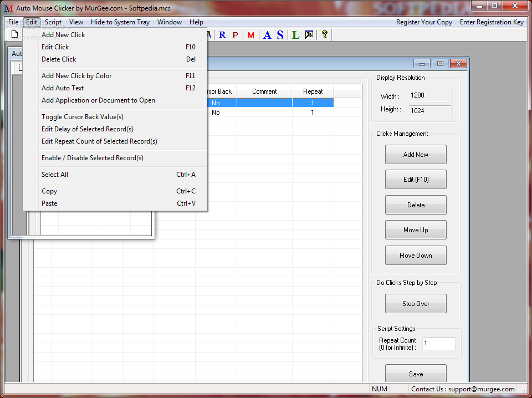Click the highlighted row's Cursor Back No
This screenshot has width=532, height=398.
(x=216, y=103)
